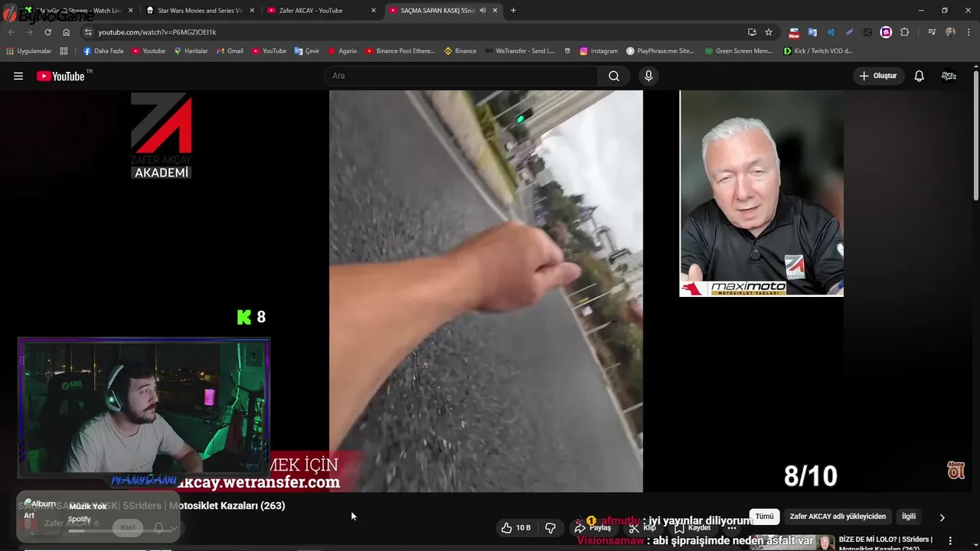980x551 pixels.
Task: Open Binance Pool Ethereum bookmark
Action: [x=400, y=51]
